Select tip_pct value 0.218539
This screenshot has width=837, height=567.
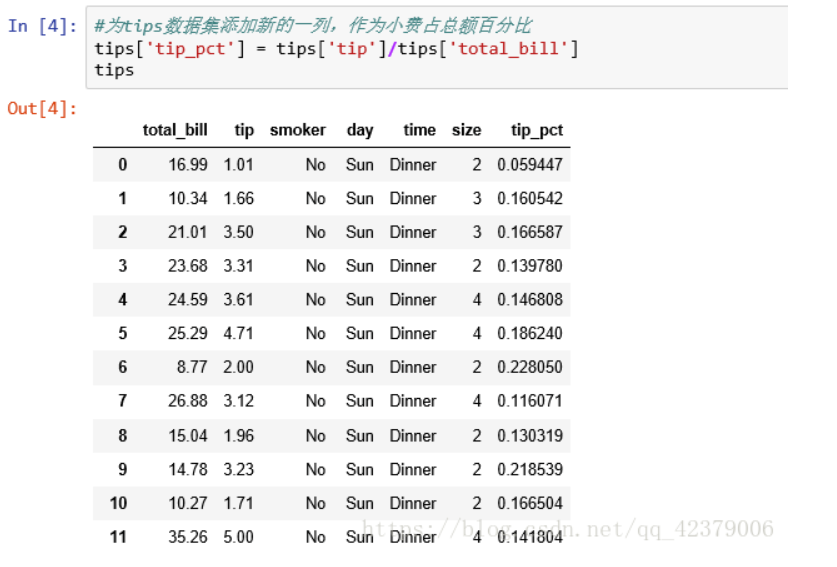coord(530,469)
